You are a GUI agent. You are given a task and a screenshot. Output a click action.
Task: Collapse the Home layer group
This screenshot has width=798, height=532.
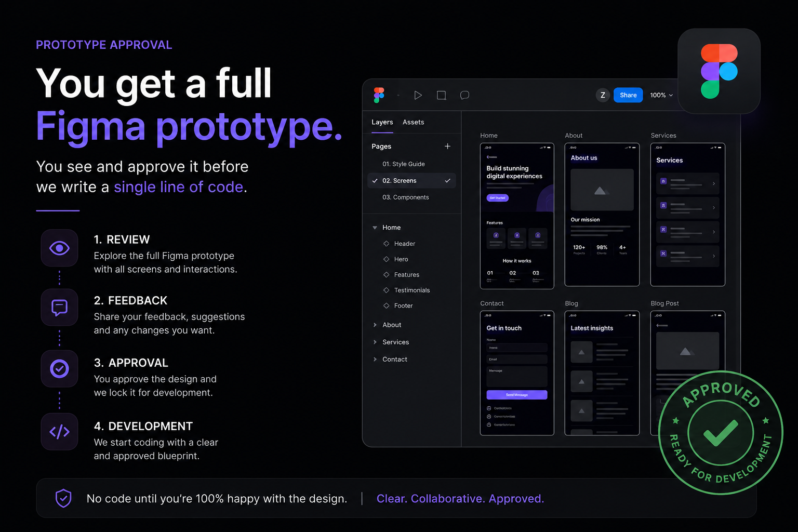375,228
